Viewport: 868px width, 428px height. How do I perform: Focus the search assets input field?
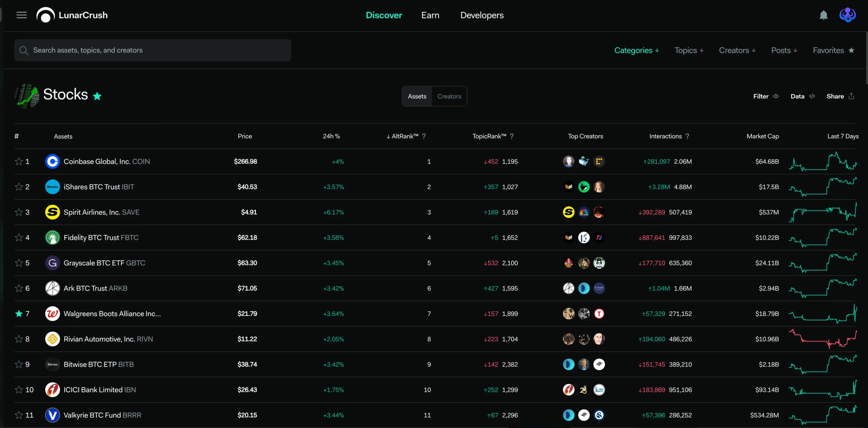tap(153, 50)
